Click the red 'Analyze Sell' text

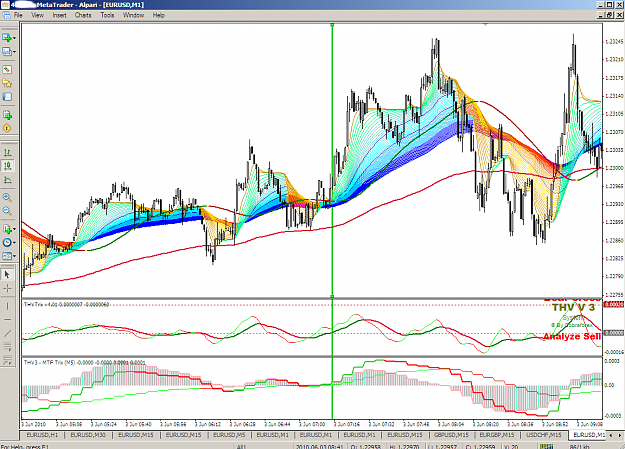point(572,337)
